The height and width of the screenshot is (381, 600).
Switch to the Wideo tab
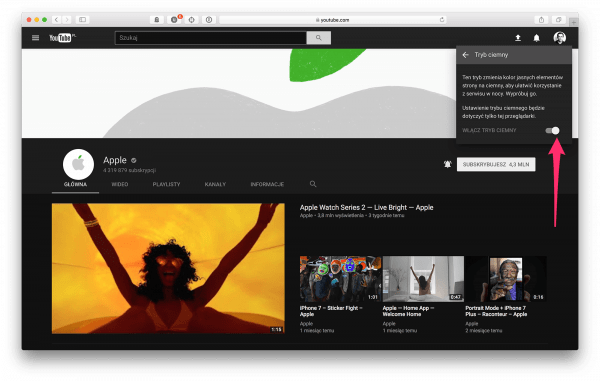pos(120,184)
